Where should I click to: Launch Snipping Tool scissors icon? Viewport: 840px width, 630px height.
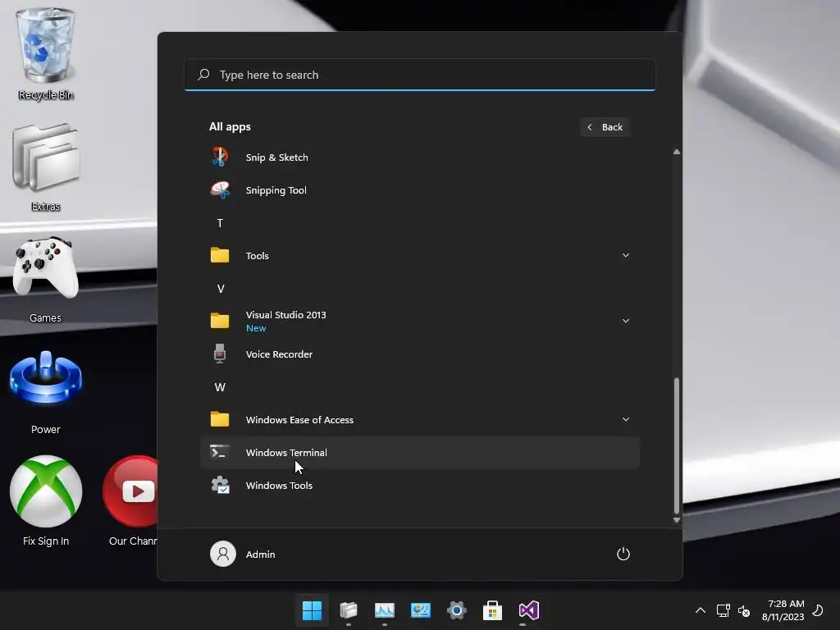220,189
